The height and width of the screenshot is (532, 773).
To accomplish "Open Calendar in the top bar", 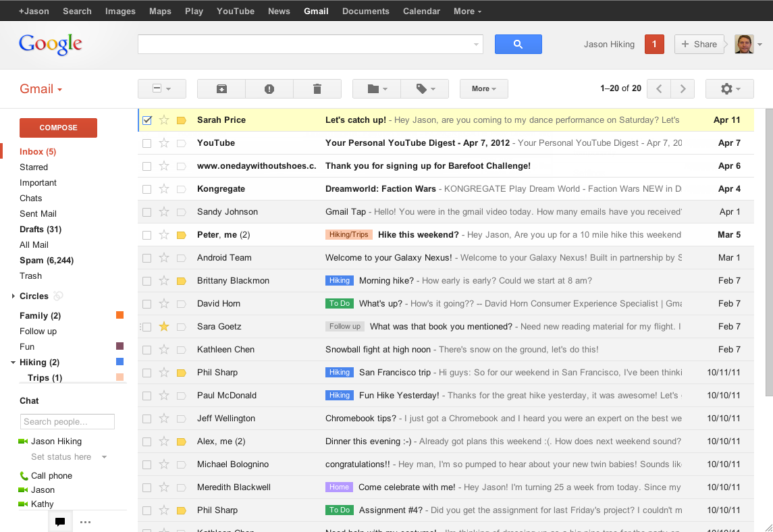I will [x=421, y=11].
